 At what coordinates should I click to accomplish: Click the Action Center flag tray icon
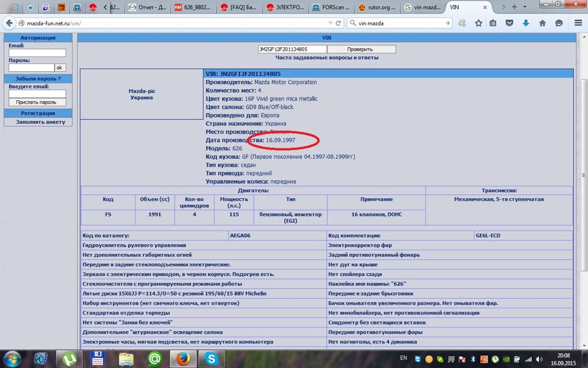coord(462,359)
